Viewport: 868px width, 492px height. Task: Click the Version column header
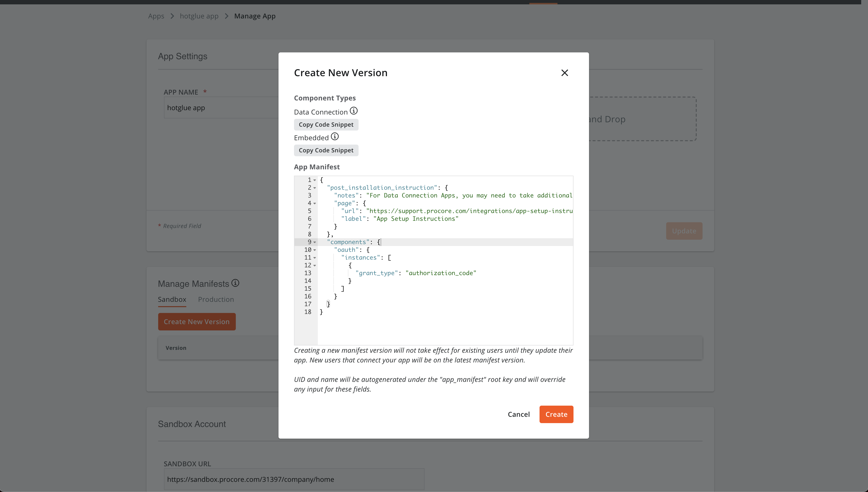click(x=176, y=348)
